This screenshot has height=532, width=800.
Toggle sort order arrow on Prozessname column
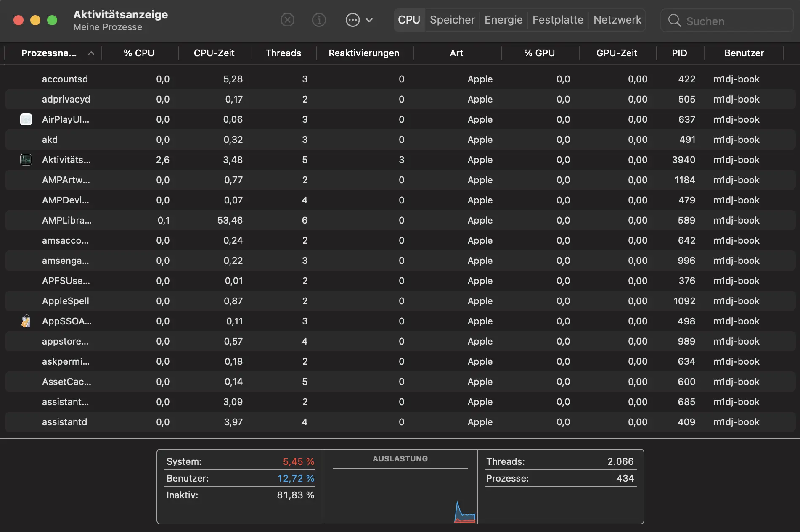pos(91,53)
